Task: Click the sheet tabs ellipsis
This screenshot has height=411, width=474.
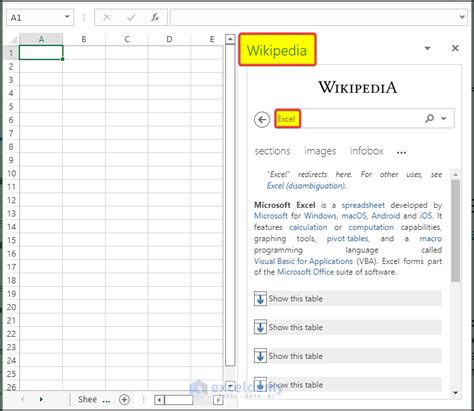Action: coord(106,400)
